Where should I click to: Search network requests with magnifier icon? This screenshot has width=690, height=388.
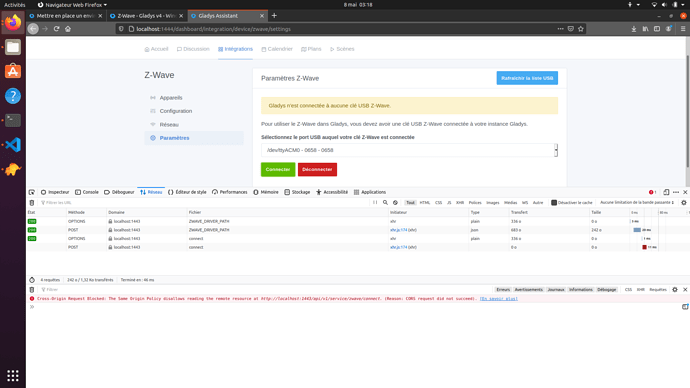pos(385,203)
